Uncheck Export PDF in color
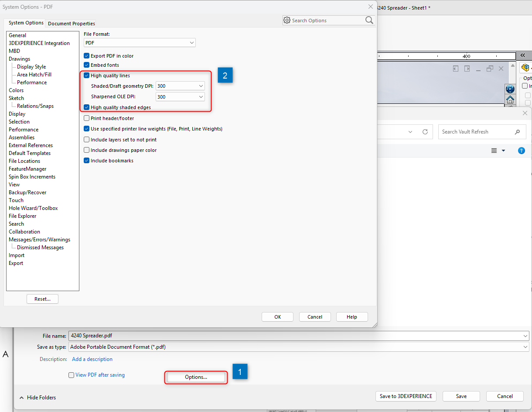This screenshot has height=412, width=532. [87, 56]
